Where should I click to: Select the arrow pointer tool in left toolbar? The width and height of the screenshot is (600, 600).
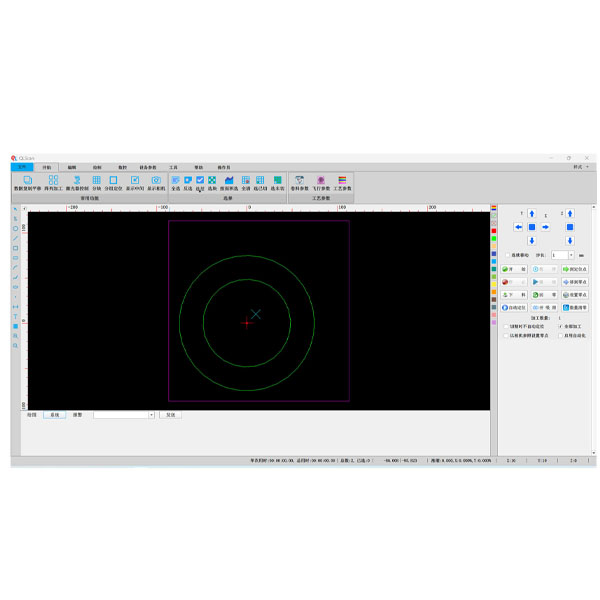point(16,209)
